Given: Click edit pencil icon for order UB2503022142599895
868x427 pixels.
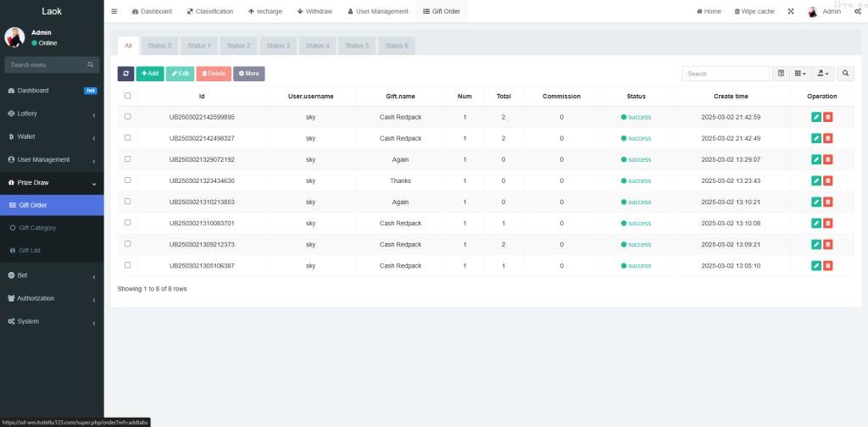Looking at the screenshot, I should [x=815, y=117].
